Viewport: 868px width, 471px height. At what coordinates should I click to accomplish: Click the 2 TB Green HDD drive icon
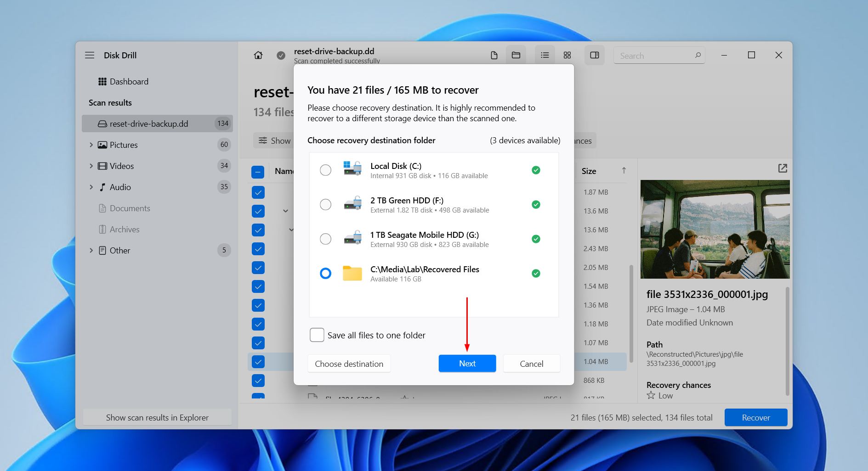click(352, 203)
